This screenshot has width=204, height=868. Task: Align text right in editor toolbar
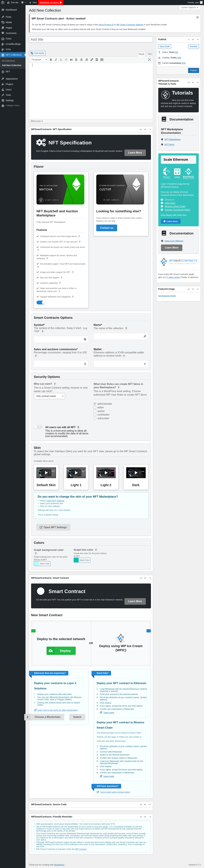[x=86, y=60]
